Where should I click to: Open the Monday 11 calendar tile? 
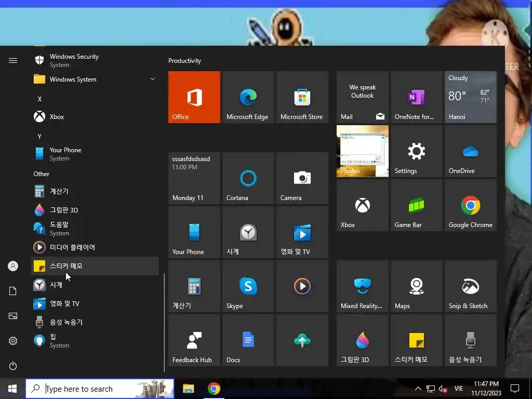point(194,178)
